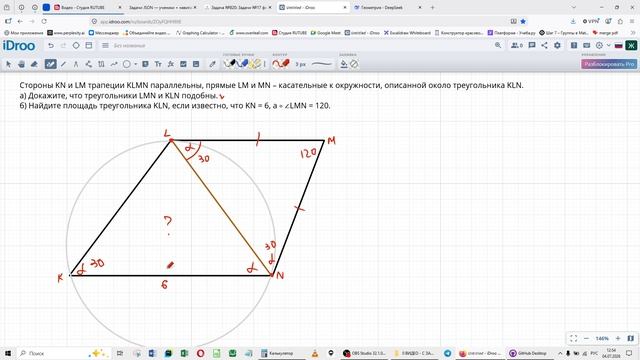Select the straight line tool
Image resolution: width=640 pixels, height=360 pixels.
click(x=63, y=64)
